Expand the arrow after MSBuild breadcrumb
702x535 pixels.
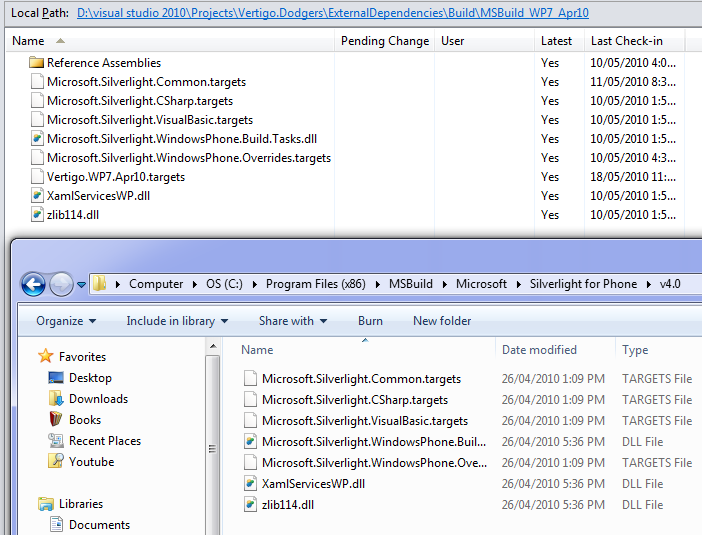[445, 284]
